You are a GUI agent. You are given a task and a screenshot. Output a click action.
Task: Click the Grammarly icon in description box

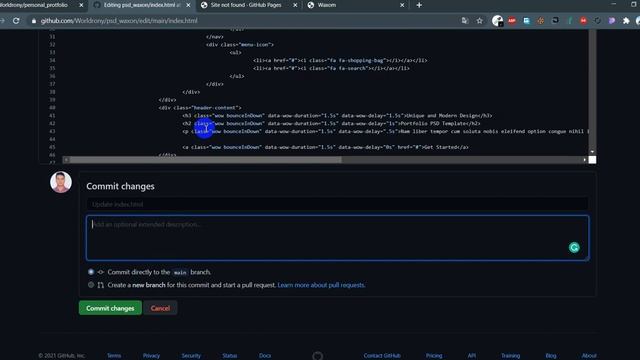574,247
